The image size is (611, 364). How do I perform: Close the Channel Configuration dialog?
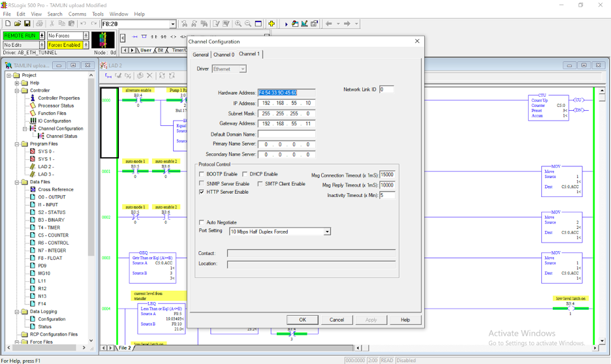tap(417, 41)
